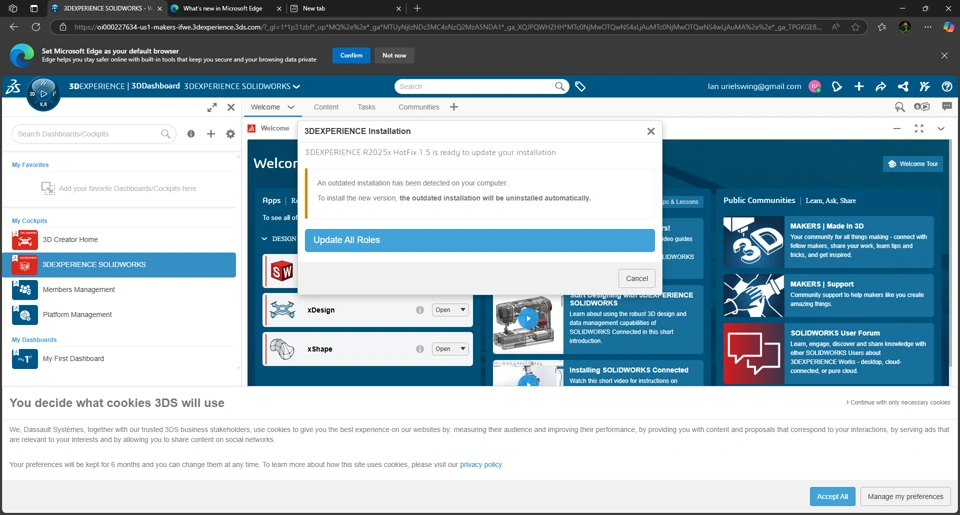The image size is (960, 515).
Task: Close the dashboard list side panel
Action: (x=231, y=107)
